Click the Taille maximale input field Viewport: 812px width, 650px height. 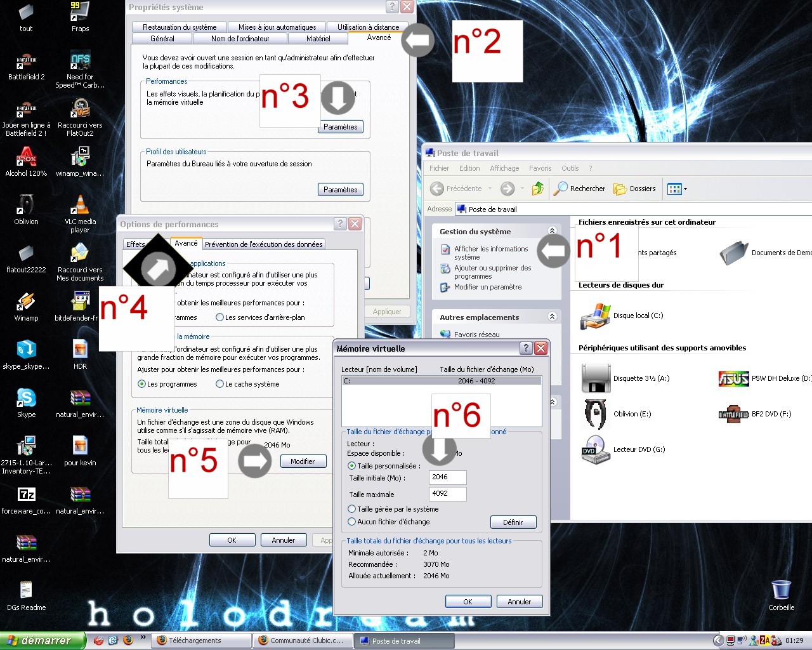[x=448, y=494]
